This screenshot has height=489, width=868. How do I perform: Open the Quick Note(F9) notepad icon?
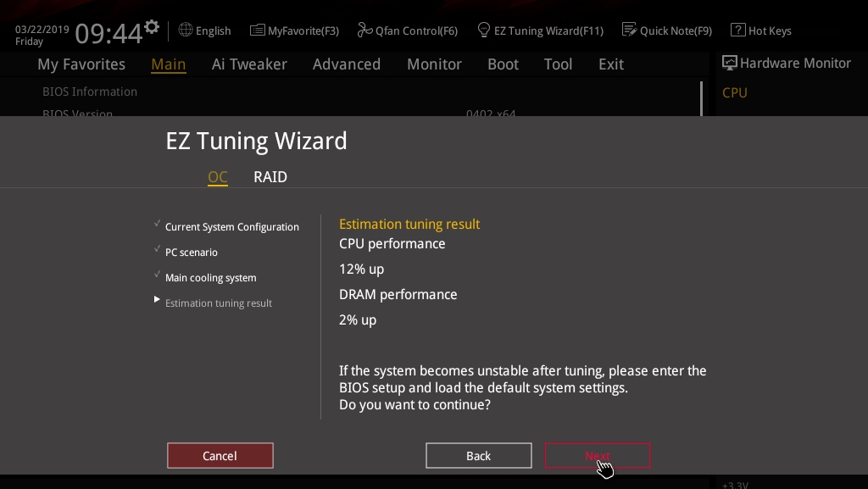pyautogui.click(x=629, y=31)
